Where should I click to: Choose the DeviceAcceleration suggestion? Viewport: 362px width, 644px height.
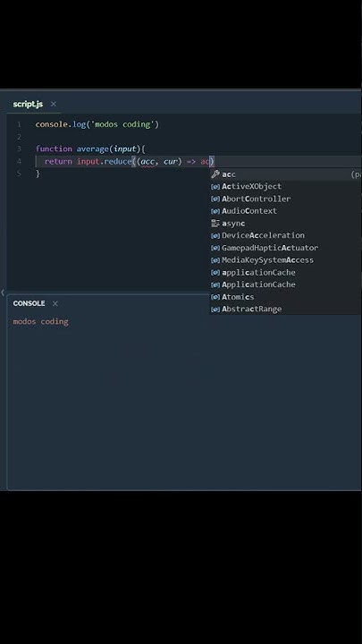pyautogui.click(x=286, y=235)
